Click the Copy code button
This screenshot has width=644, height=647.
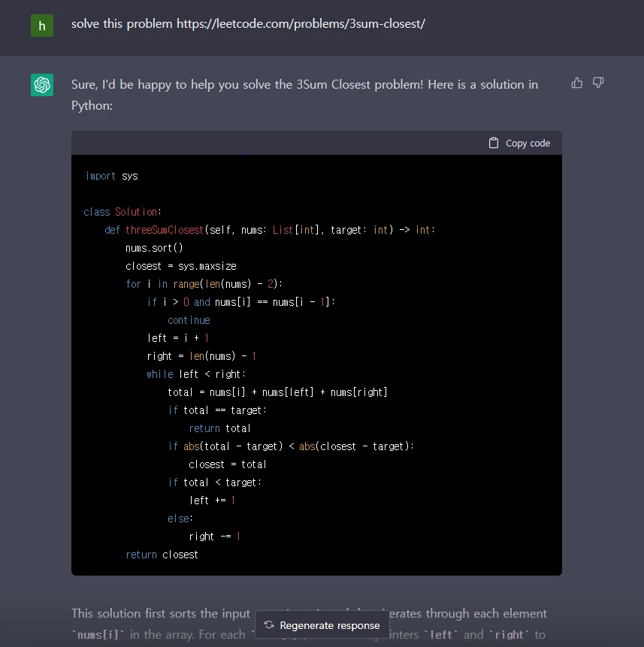(519, 144)
